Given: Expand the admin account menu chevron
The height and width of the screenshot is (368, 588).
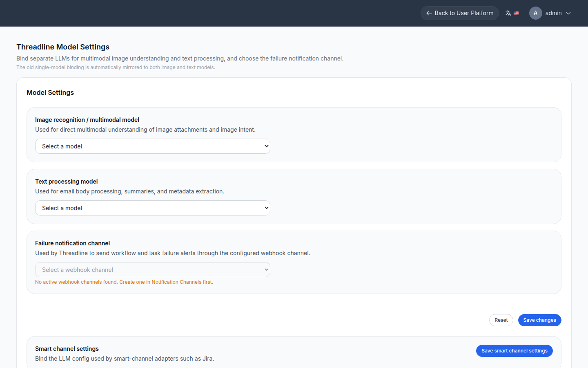Looking at the screenshot, I should pos(568,13).
